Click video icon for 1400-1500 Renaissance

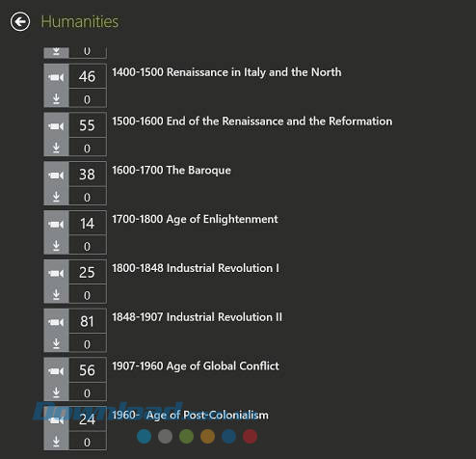[56, 77]
